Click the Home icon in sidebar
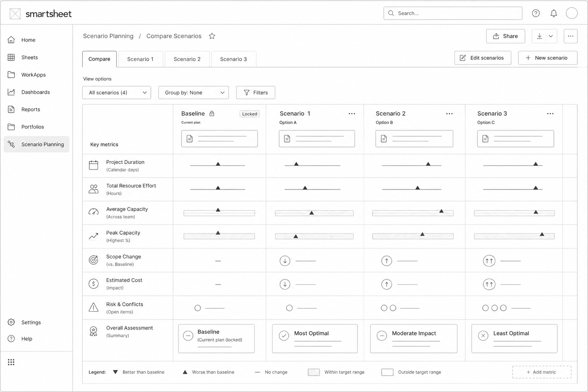The image size is (588, 392). (x=11, y=40)
